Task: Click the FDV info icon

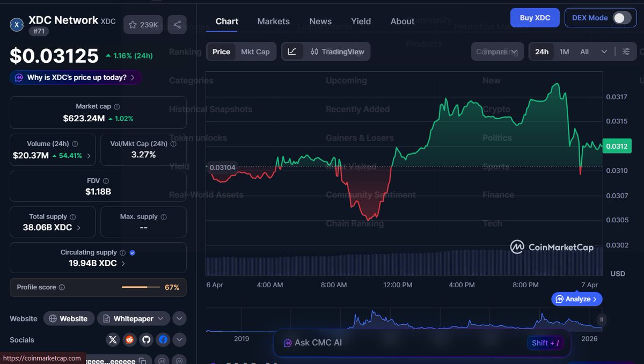Action: click(x=106, y=181)
